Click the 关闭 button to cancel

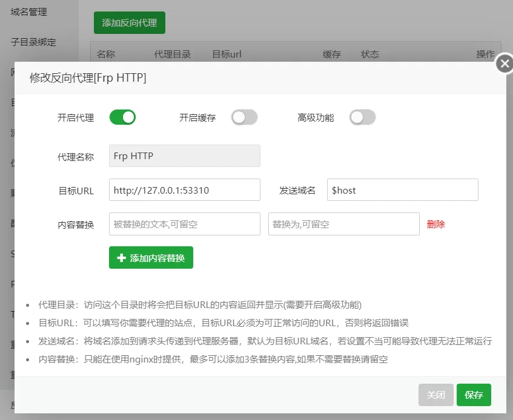[x=435, y=395]
